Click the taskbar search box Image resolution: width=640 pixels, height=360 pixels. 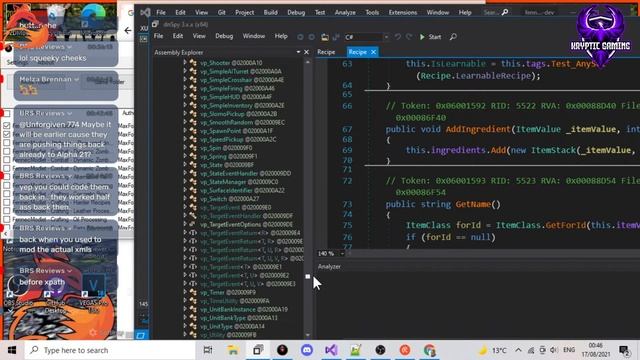109,350
